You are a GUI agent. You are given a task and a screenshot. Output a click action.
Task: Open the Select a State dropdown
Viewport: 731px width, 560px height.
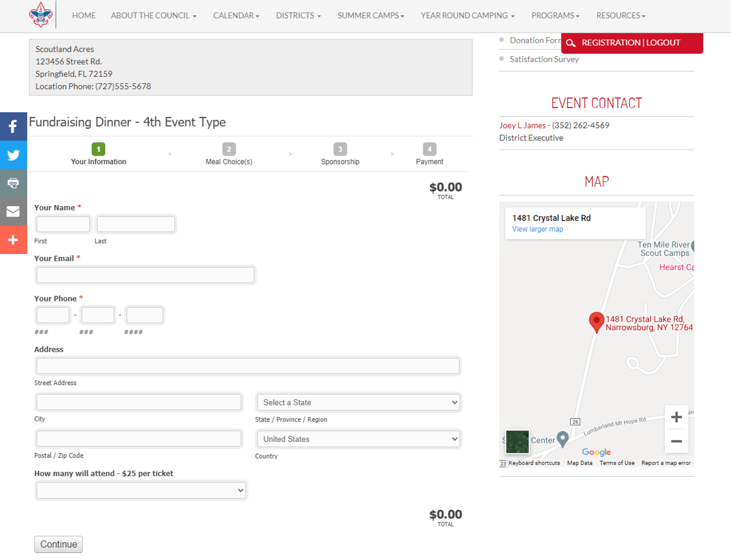pos(358,402)
